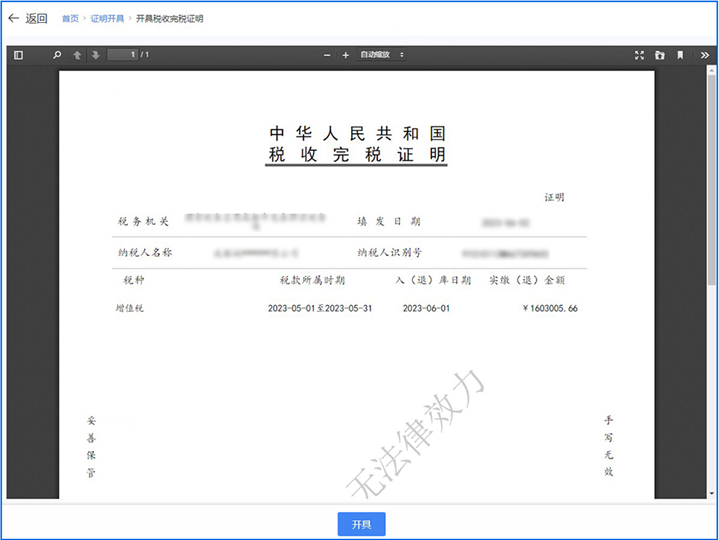Toggle the PDF viewer sidebar
Screen dimensions: 719x540
point(18,55)
